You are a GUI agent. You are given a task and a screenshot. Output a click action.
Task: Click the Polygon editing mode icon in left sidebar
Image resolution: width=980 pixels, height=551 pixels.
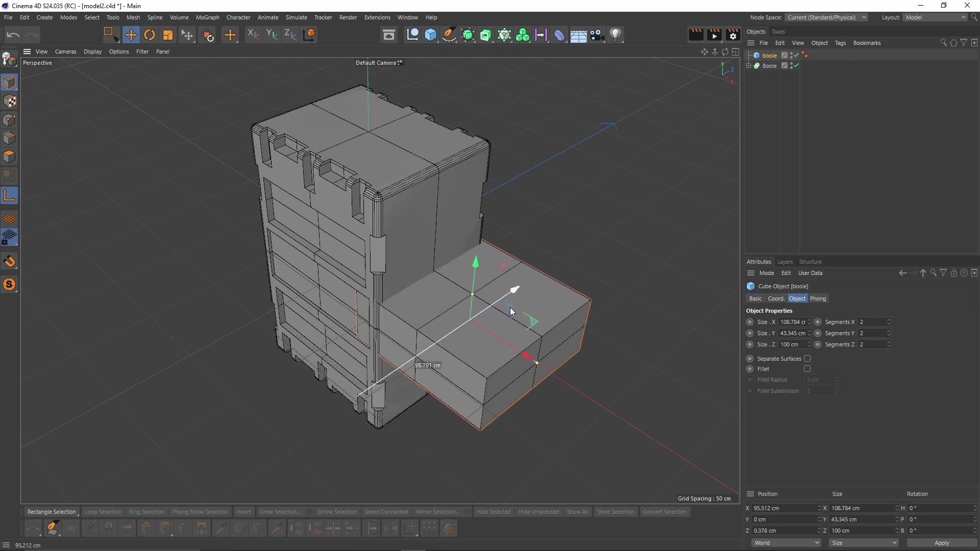9,157
